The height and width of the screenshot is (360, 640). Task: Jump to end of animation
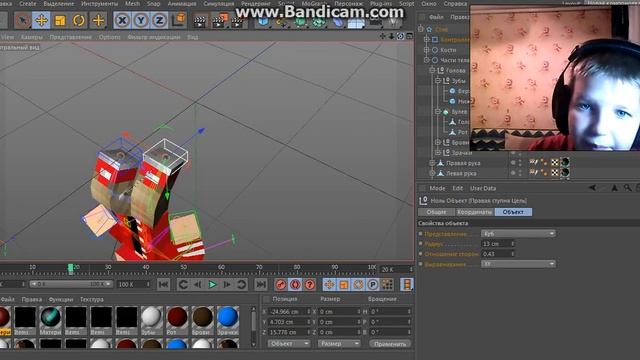[261, 284]
